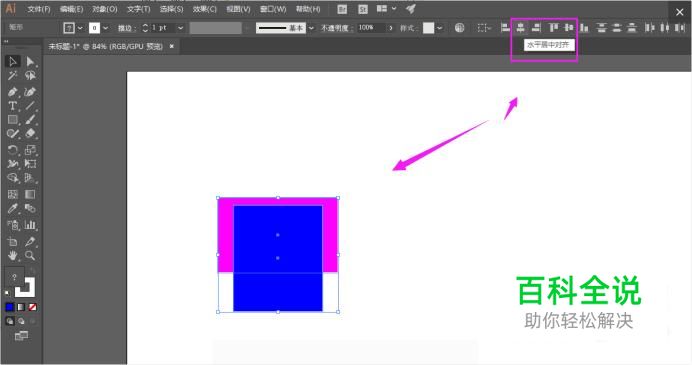Viewport: 692px width, 365px height.
Task: Click the rocket GPU performance icon
Action: pyautogui.click(x=411, y=9)
